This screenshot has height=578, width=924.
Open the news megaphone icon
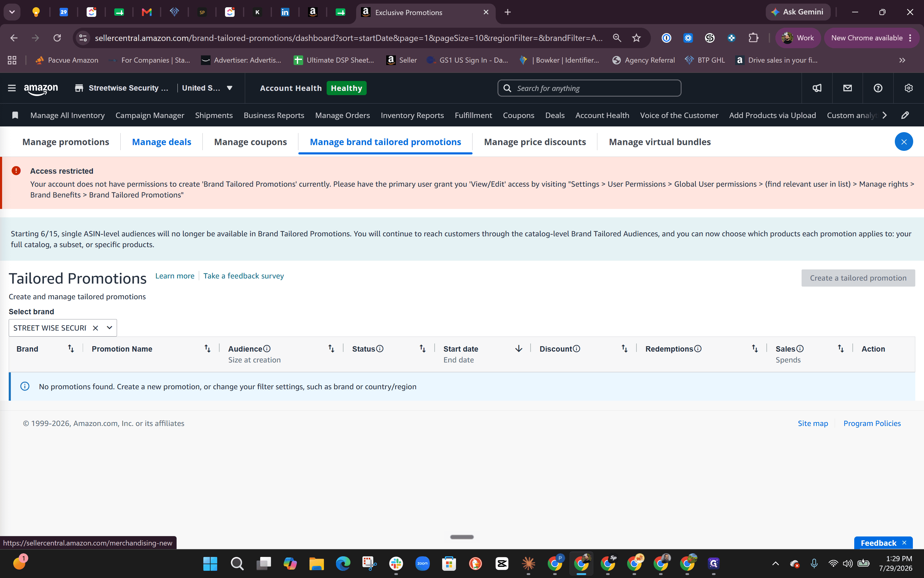817,88
